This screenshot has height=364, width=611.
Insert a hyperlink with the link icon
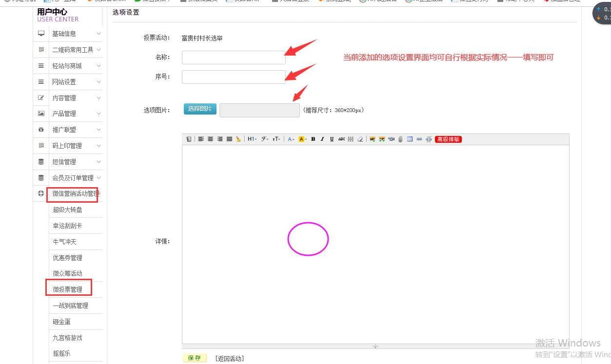419,139
